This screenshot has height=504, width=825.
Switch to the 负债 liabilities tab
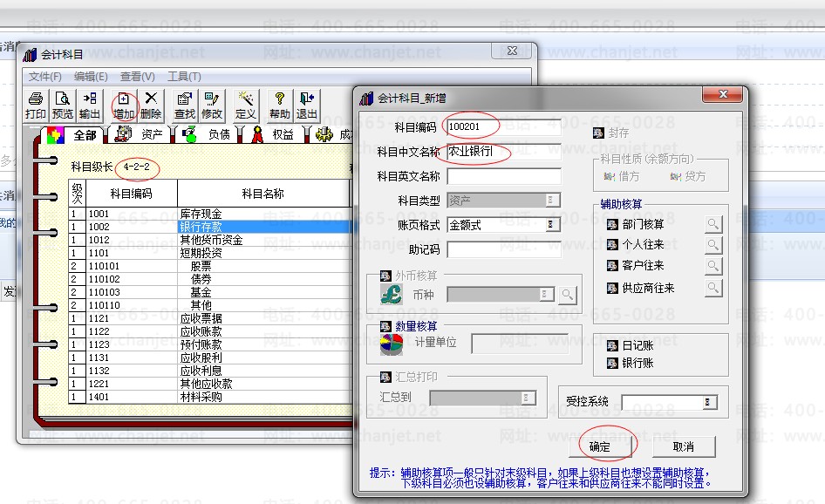point(207,134)
